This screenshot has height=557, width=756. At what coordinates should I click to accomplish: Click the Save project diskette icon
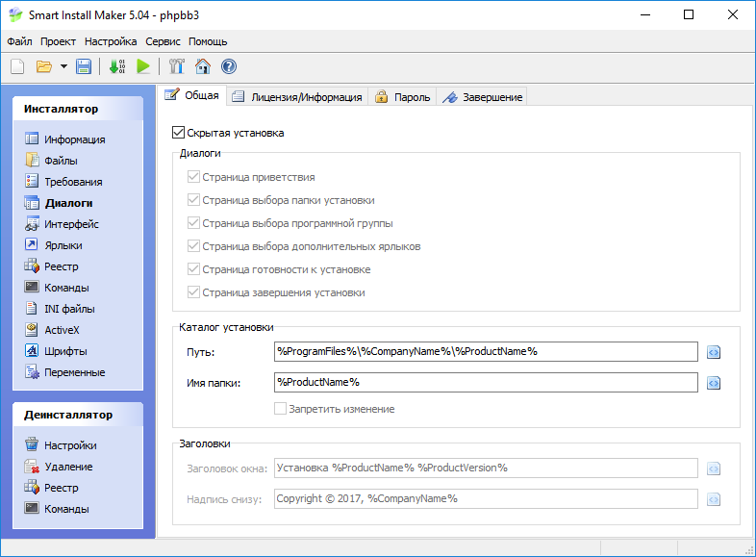pyautogui.click(x=84, y=66)
